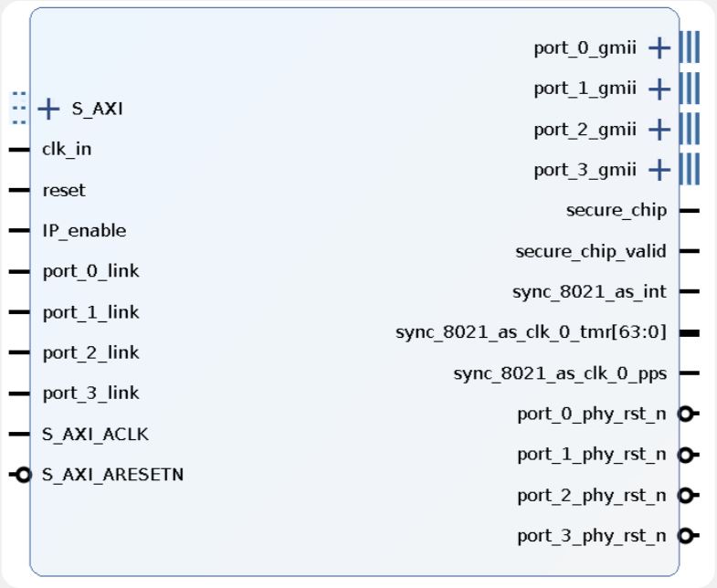Click port_0_phy_rst_n output pin circle
Screen dimensions: 717x588
[685, 414]
